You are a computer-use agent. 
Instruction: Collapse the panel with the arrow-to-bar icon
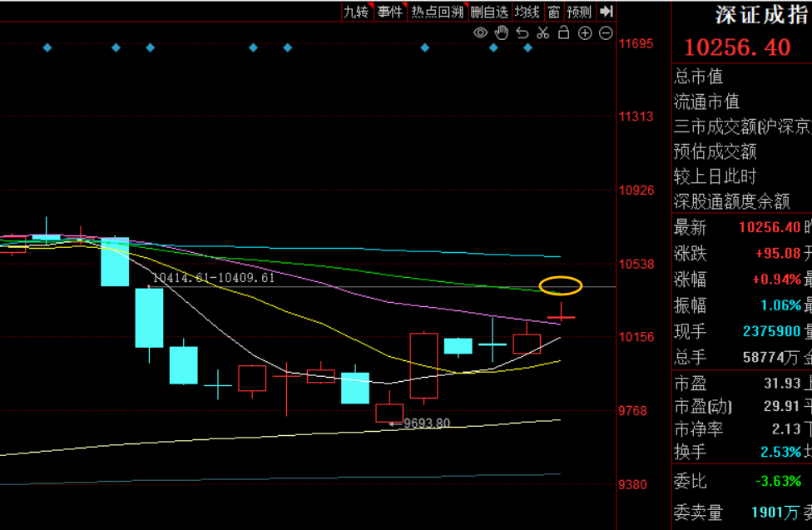click(607, 12)
